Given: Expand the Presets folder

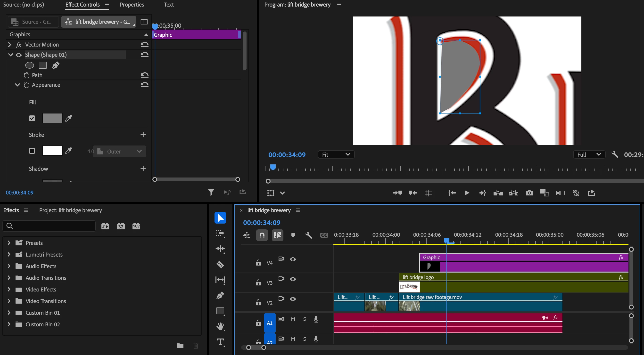Looking at the screenshot, I should click(x=9, y=242).
